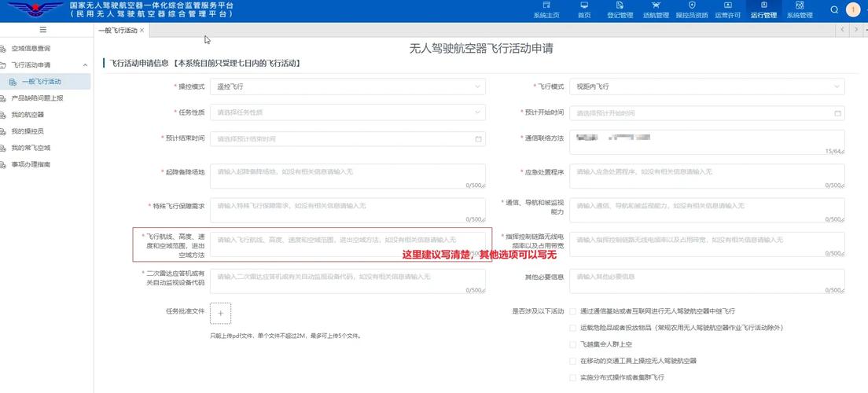
Task: Open the 任务性质 dropdown
Action: pyautogui.click(x=348, y=112)
